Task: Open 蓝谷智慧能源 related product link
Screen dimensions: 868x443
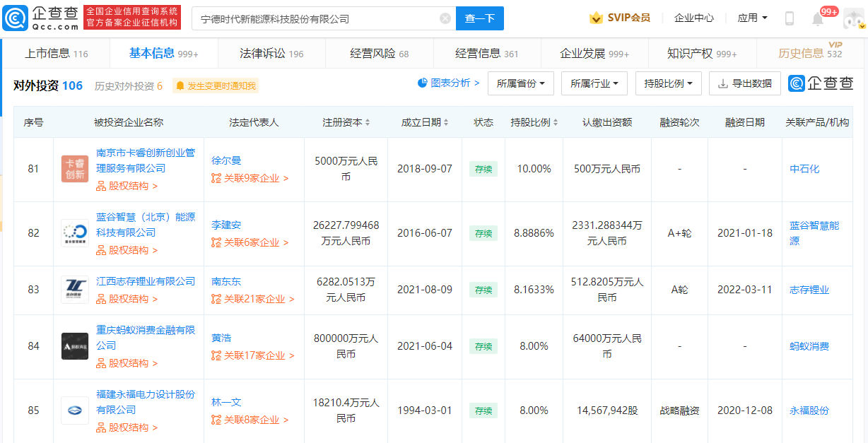Action: pos(814,233)
